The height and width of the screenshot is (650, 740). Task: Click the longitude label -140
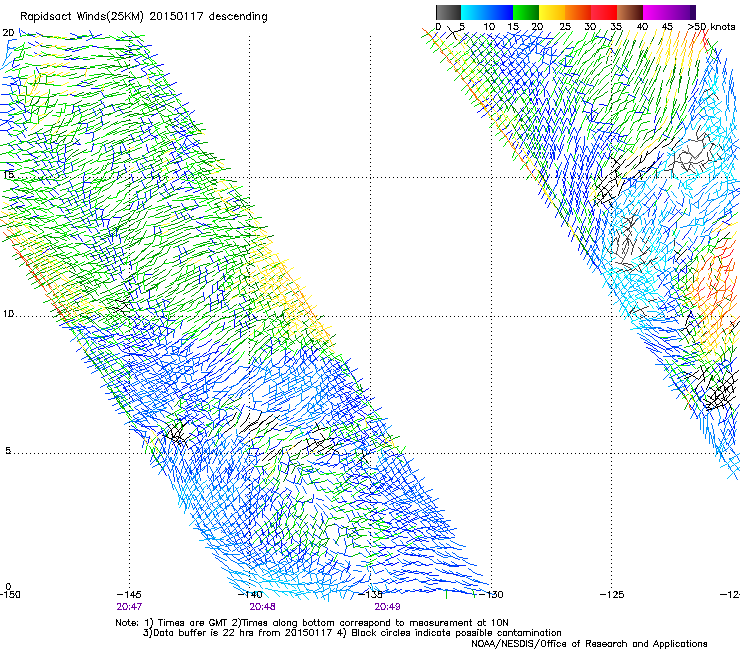(250, 594)
